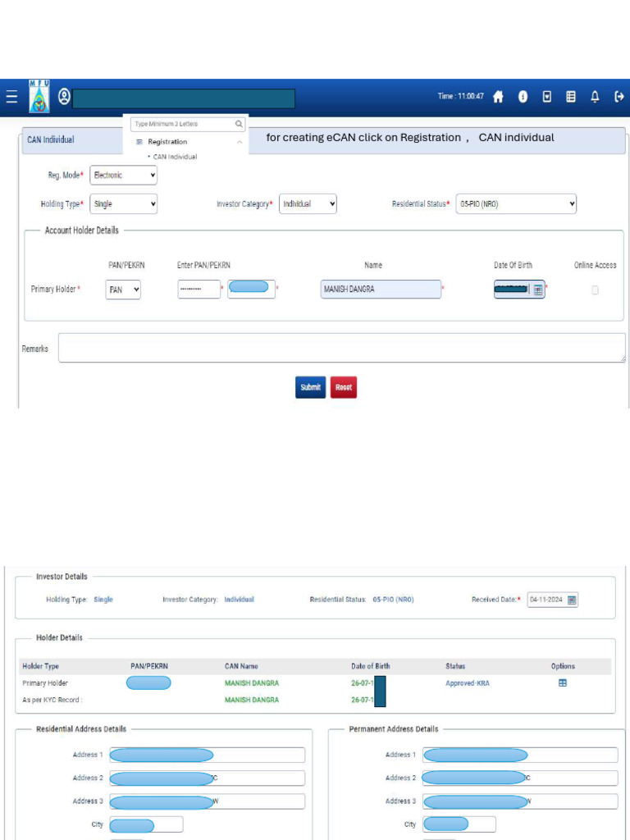Click the MFU logo
The width and height of the screenshot is (630, 840).
(x=39, y=97)
